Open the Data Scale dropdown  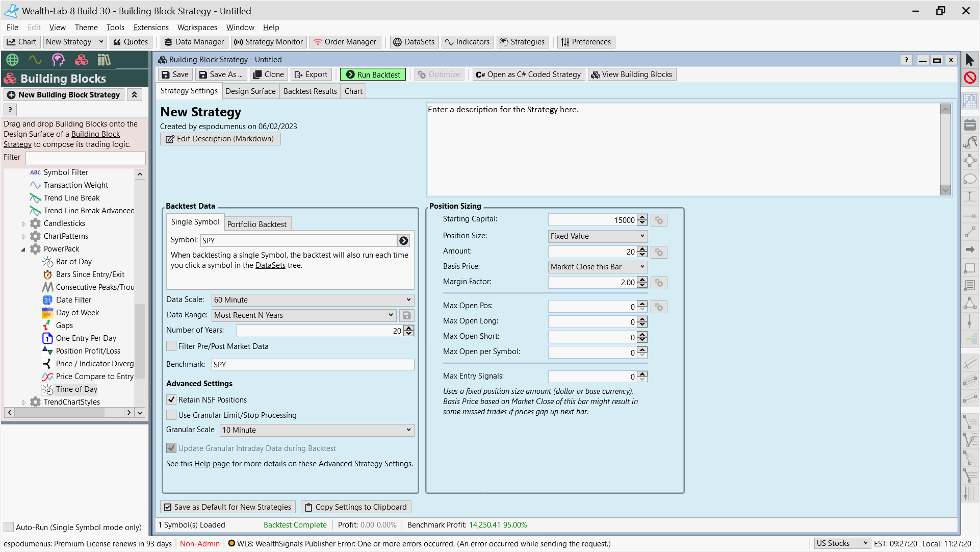pos(313,299)
